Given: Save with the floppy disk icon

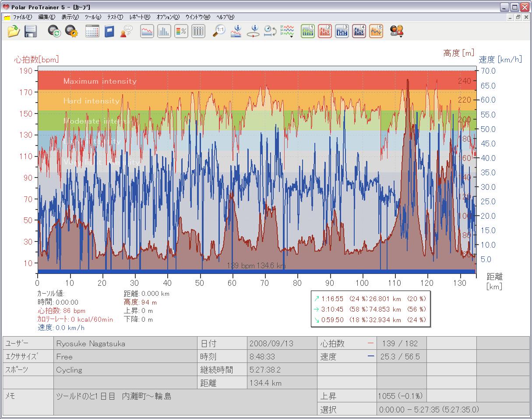Looking at the screenshot, I should click(30, 31).
